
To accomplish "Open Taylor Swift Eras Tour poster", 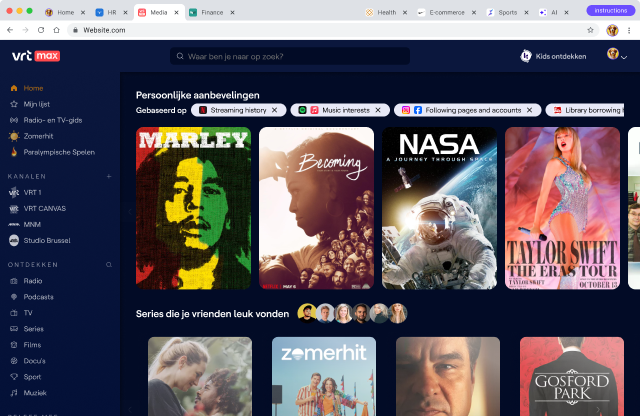I will 562,208.
